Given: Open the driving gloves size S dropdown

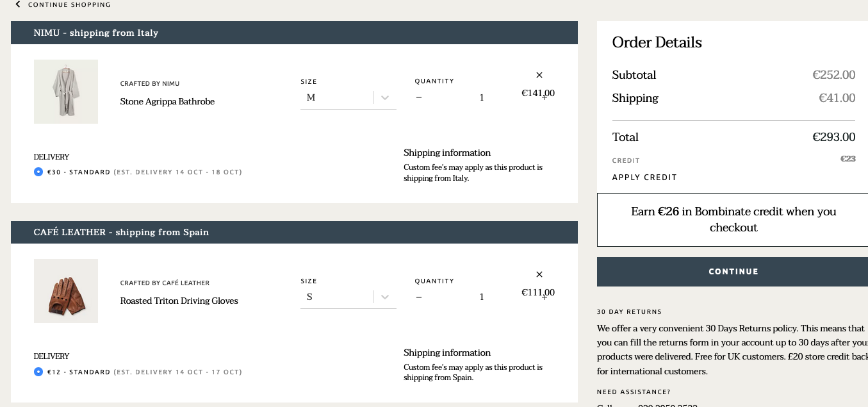Looking at the screenshot, I should (348, 297).
